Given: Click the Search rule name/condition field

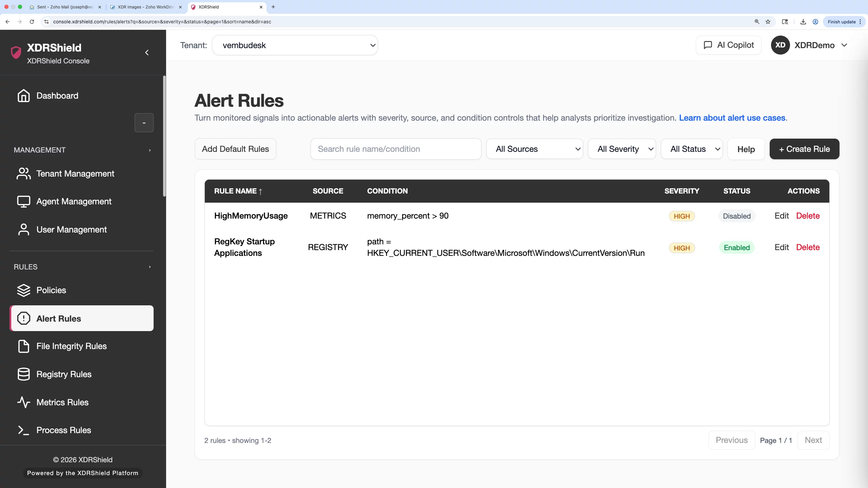Looking at the screenshot, I should 396,149.
